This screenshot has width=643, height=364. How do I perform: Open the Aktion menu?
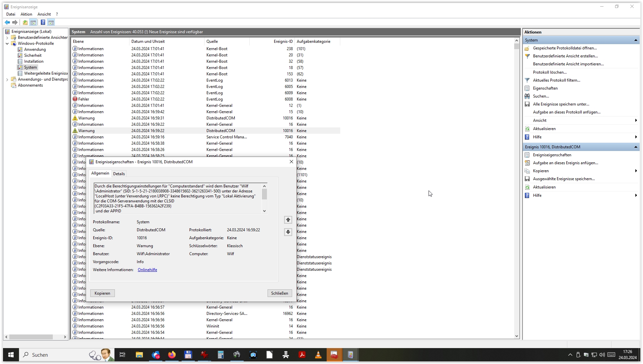pos(26,14)
